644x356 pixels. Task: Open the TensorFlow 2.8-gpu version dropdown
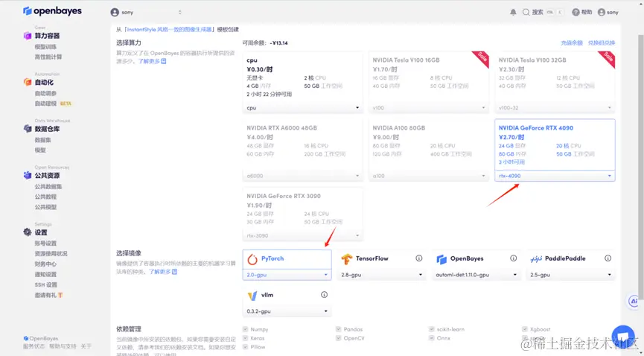[381, 275]
